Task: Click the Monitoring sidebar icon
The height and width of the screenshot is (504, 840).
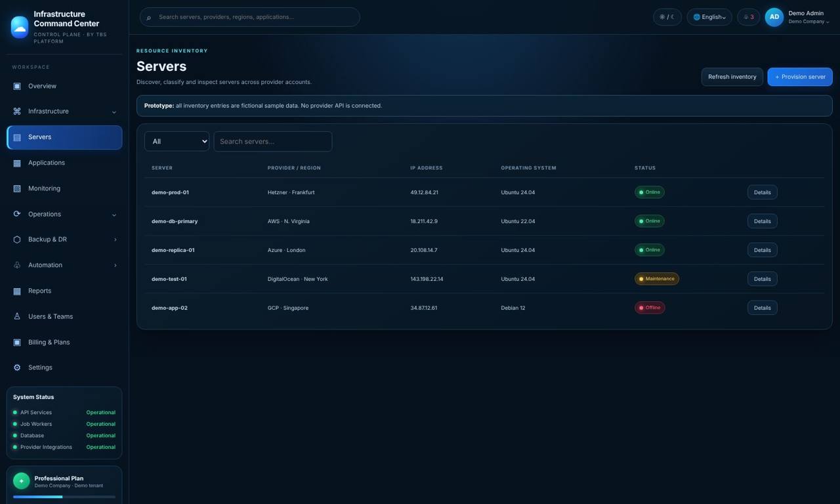Action: pos(17,188)
